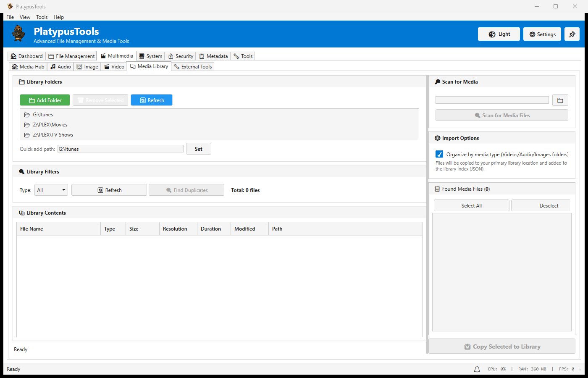Toggle the Light theme button
Screen dimensions: 588x378
tap(499, 34)
